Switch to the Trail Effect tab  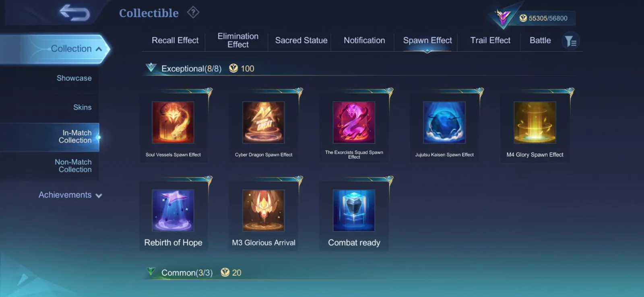click(x=490, y=40)
